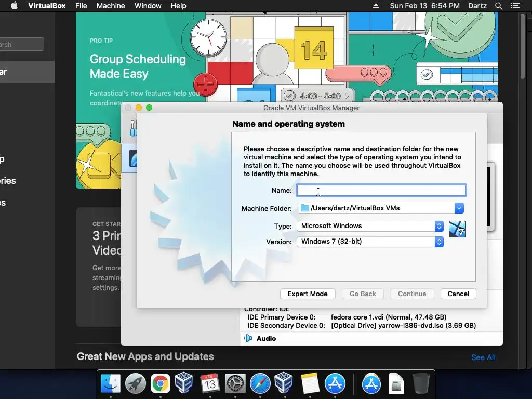532x399 pixels.
Task: Open the Trash in the Dock
Action: (421, 383)
